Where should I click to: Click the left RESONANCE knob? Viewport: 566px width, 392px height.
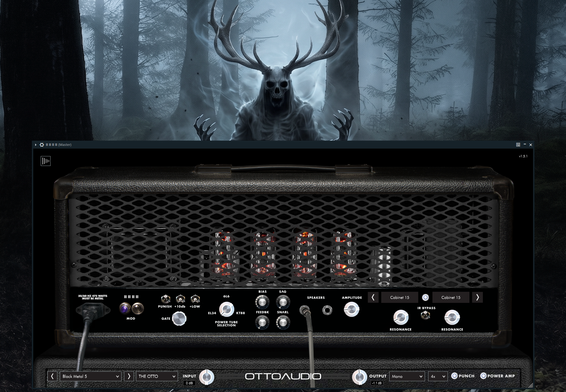click(x=401, y=317)
